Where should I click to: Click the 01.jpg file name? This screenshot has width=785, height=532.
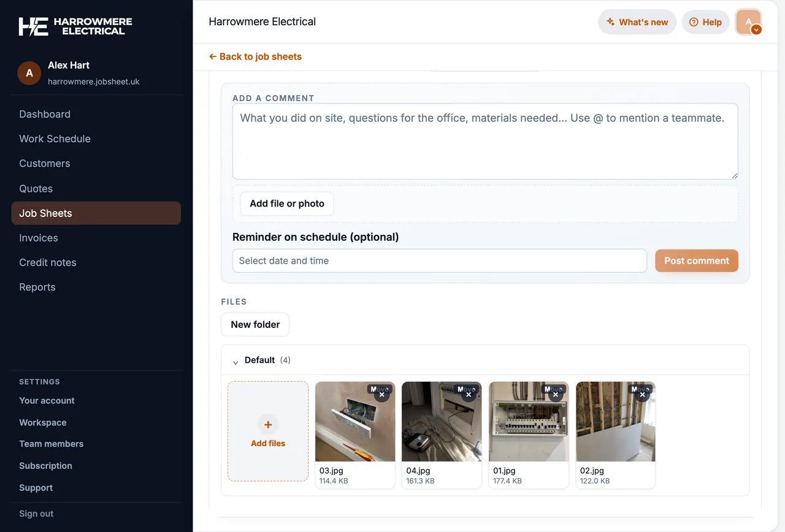[505, 471]
